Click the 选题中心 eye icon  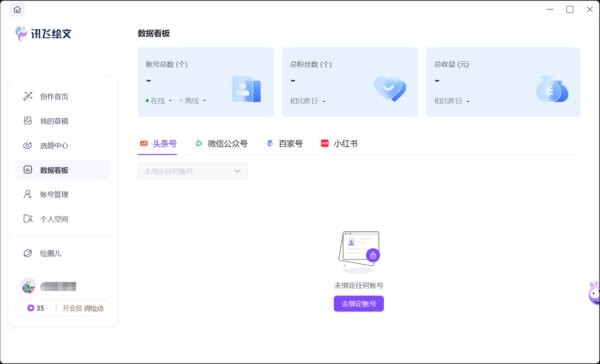point(28,145)
